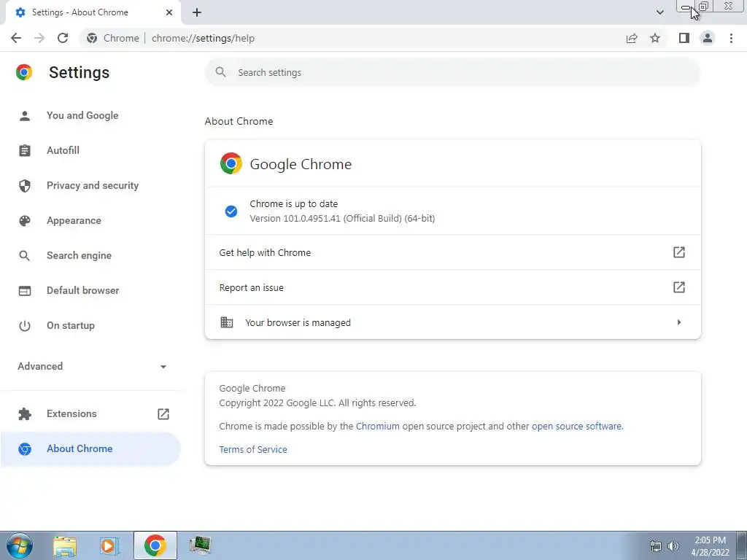Viewport: 747px width, 560px height.
Task: Open the Windows Start button
Action: pyautogui.click(x=20, y=545)
